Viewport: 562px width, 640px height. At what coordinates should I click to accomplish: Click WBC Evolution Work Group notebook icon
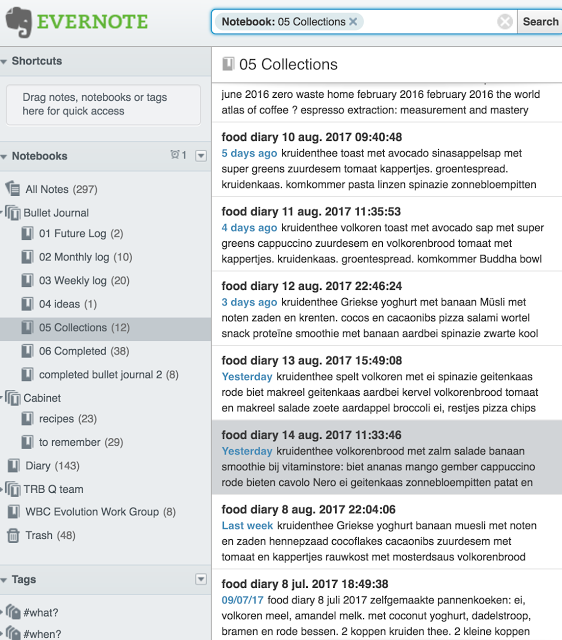pos(13,511)
